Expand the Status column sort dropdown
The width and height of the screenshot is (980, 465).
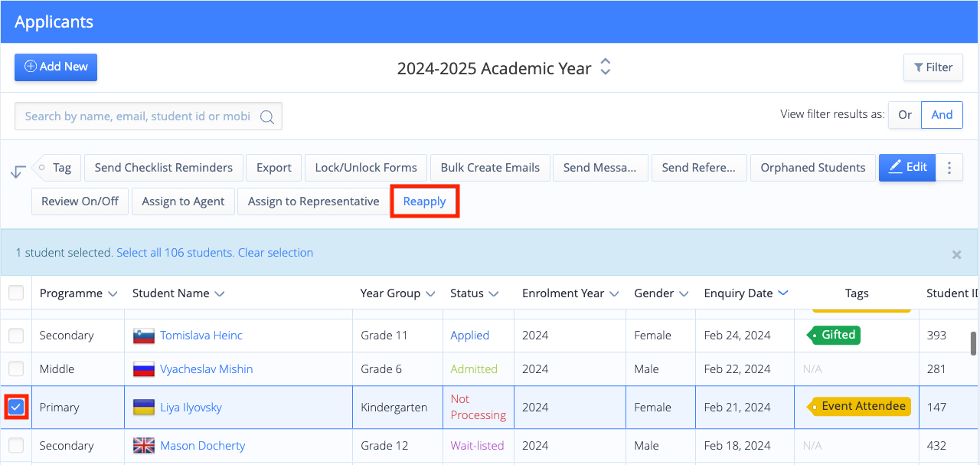point(494,293)
